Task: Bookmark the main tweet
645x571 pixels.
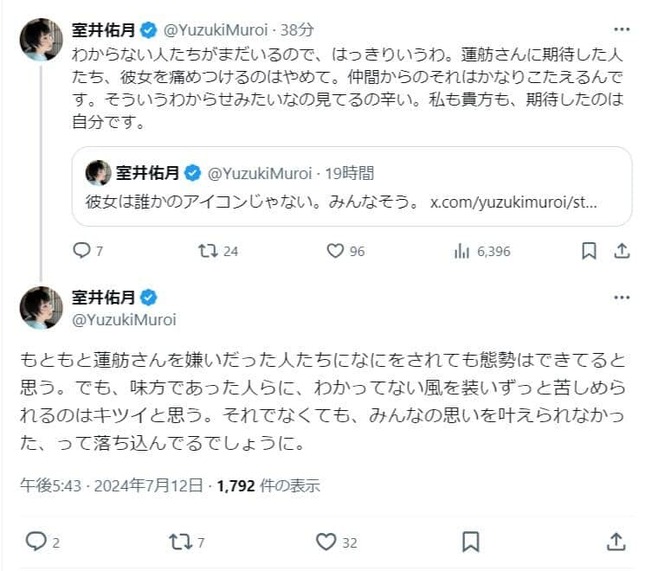Action: [x=471, y=541]
